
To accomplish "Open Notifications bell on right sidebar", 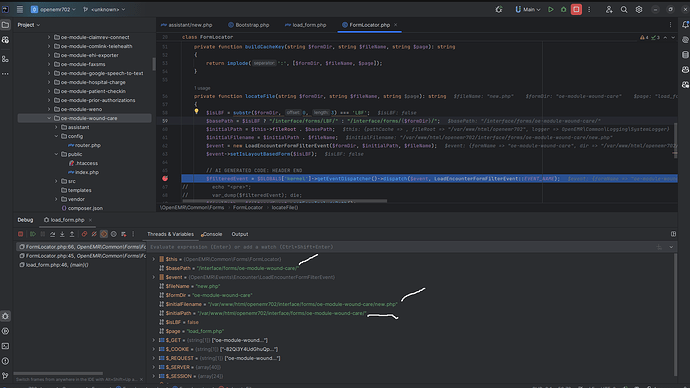I will pos(685,25).
